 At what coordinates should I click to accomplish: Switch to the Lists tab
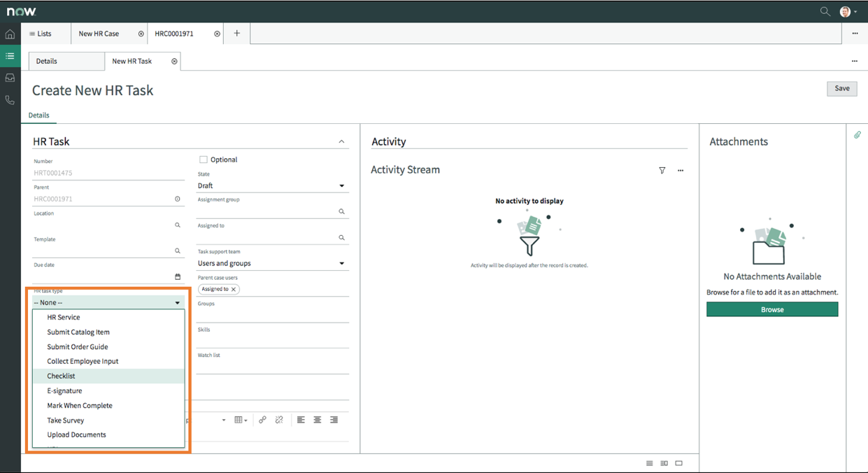pyautogui.click(x=45, y=34)
